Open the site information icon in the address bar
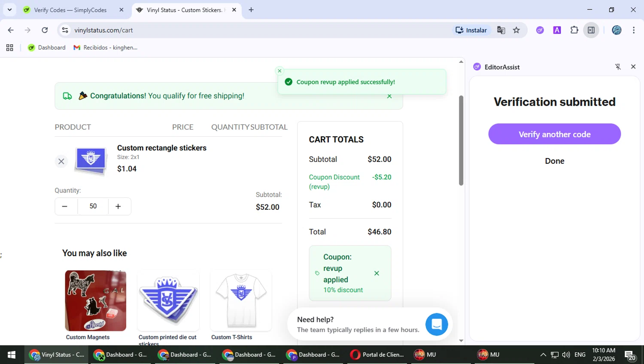Screen dimensions: 644x364 [x=65, y=30]
